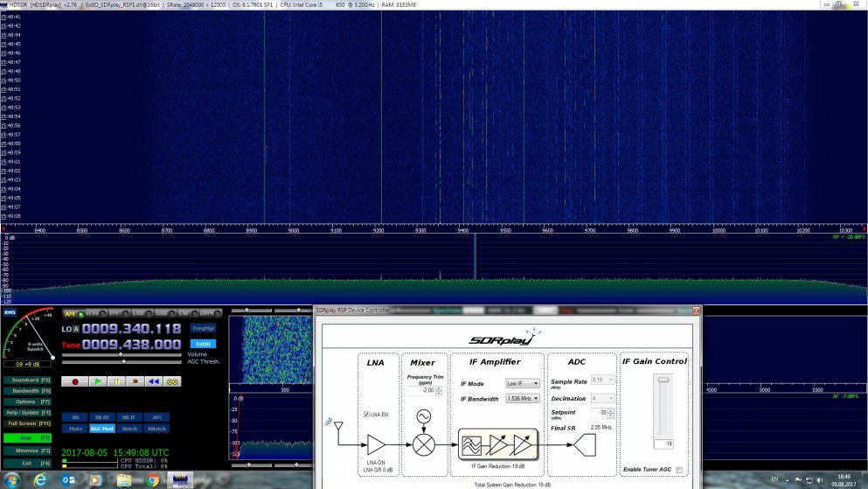This screenshot has height=489, width=868.
Task: Open Help / Update [F1] menu
Action: pos(28,413)
